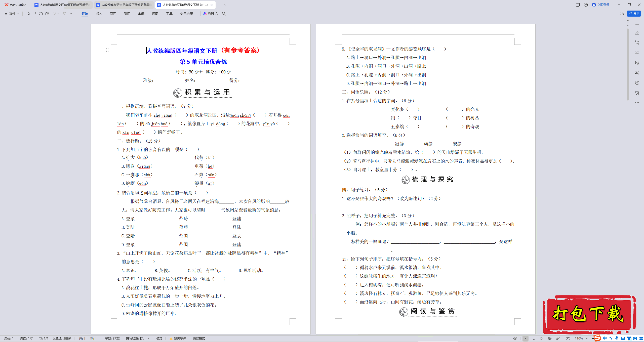644x342 pixels.
Task: Click the 打包下载 download banner
Action: coord(589,314)
